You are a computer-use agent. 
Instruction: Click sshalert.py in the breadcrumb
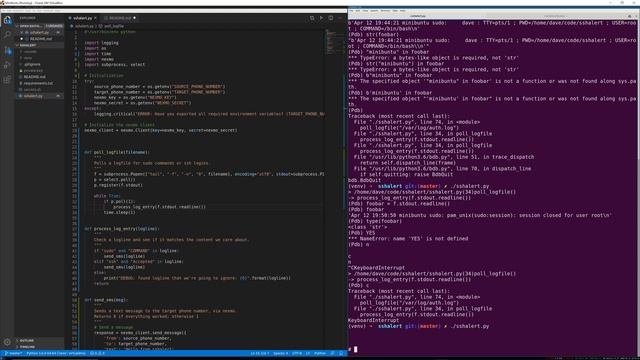tap(83, 26)
